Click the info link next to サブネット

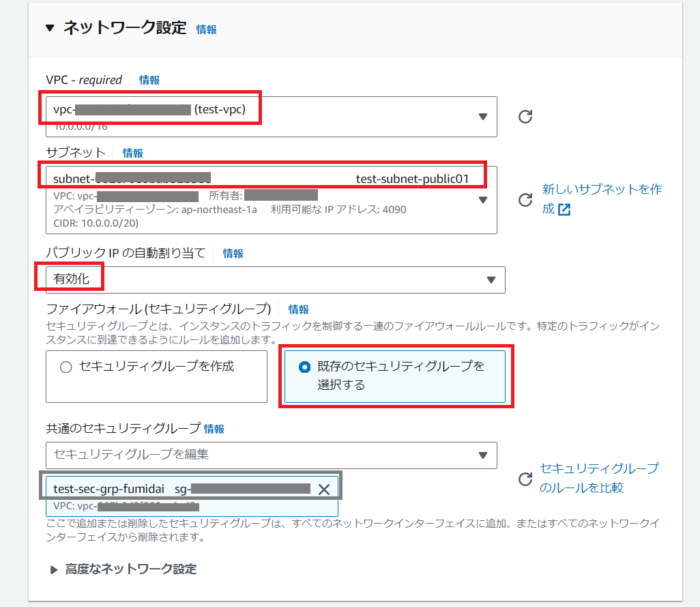click(x=132, y=153)
